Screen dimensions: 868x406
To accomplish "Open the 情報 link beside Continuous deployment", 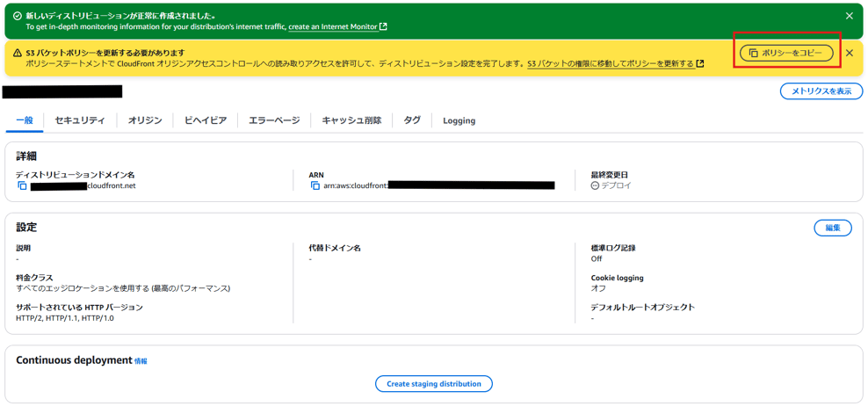I will 141,361.
